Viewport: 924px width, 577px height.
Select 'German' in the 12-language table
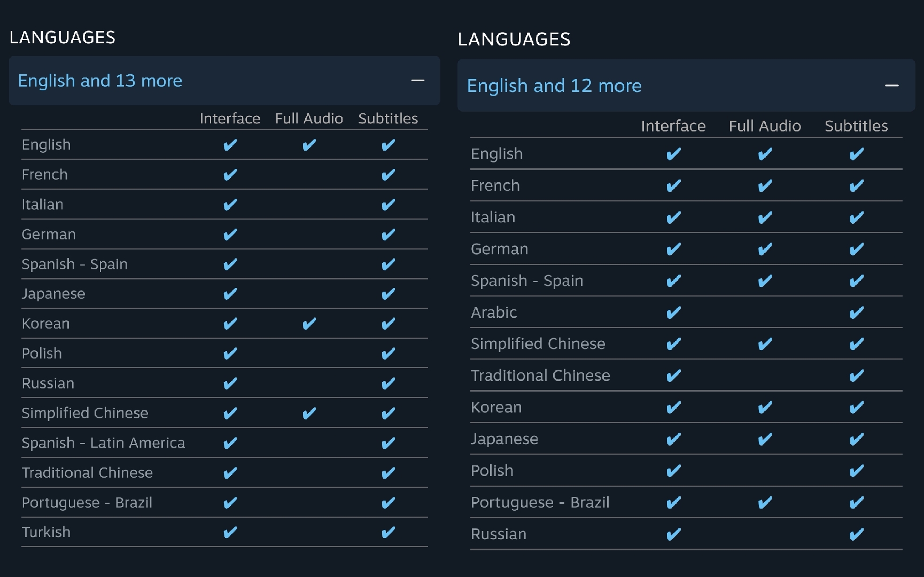pyautogui.click(x=500, y=249)
